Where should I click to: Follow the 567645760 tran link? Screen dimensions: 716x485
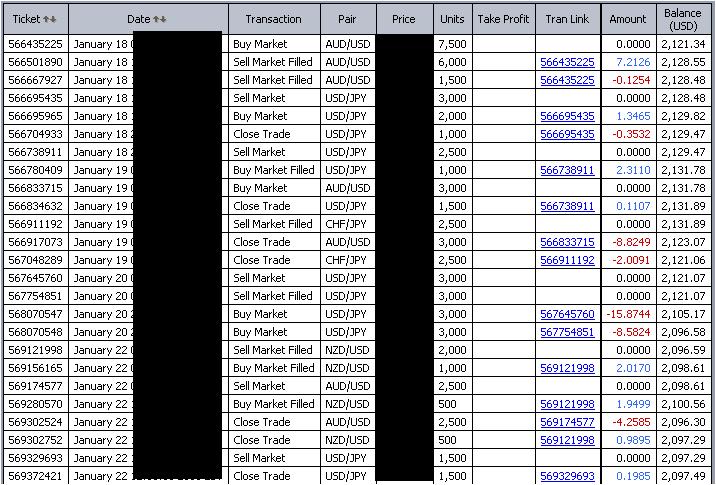567,314
